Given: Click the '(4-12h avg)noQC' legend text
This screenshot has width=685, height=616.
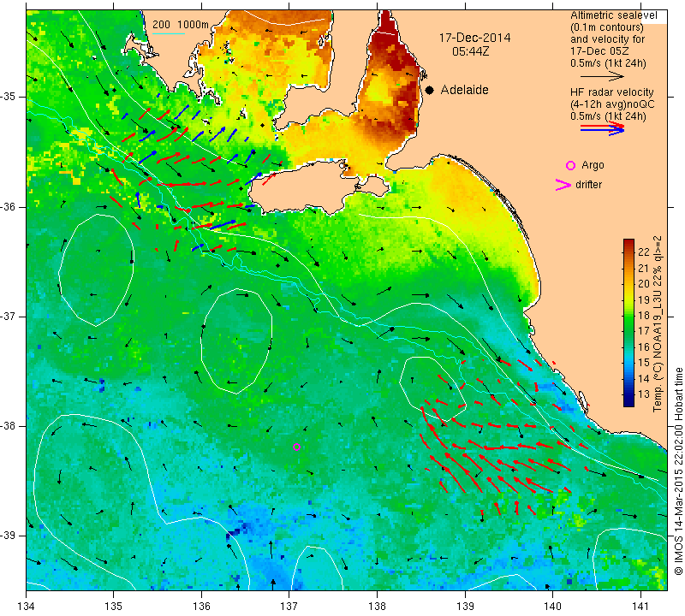Looking at the screenshot, I should point(612,104).
